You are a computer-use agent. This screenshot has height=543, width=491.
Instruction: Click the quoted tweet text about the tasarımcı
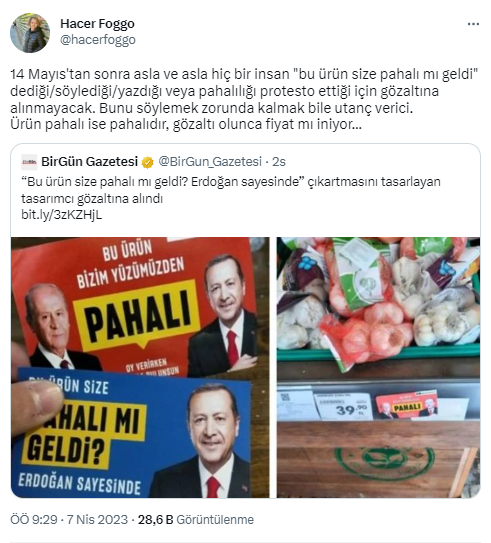tap(231, 190)
